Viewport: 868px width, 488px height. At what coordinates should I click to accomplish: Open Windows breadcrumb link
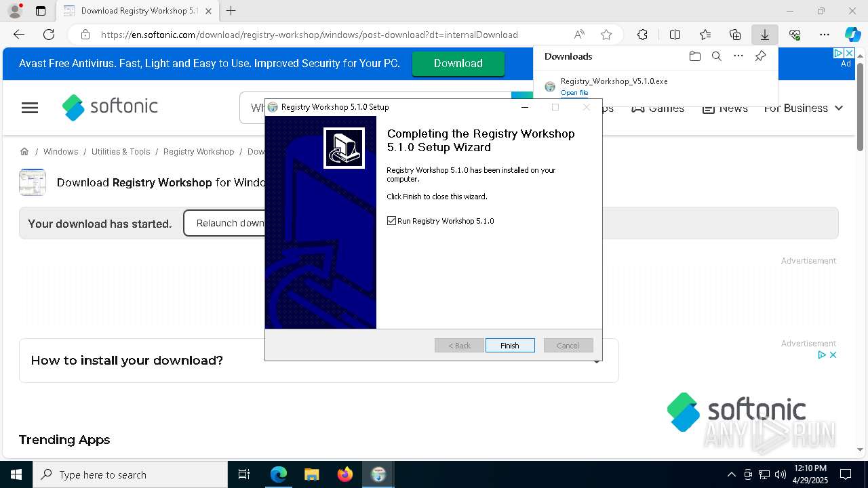[60, 152]
